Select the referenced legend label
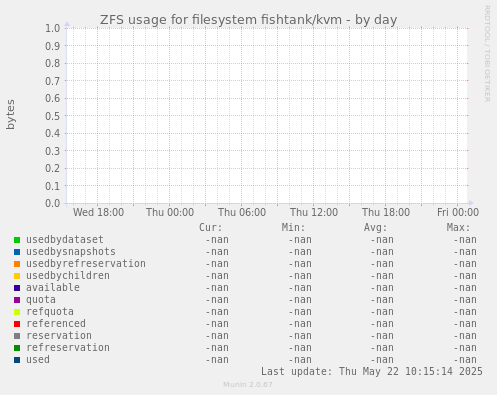Image resolution: width=497 pixels, height=395 pixels. pos(56,324)
